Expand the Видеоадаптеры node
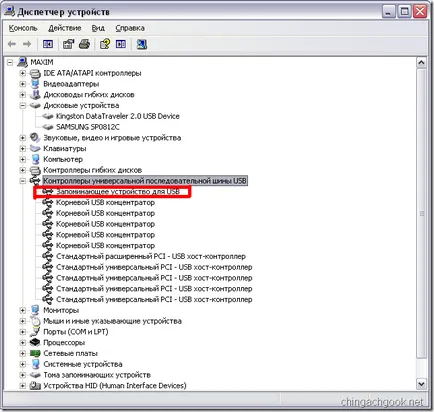Screen dimensions: 434x412 22,84
